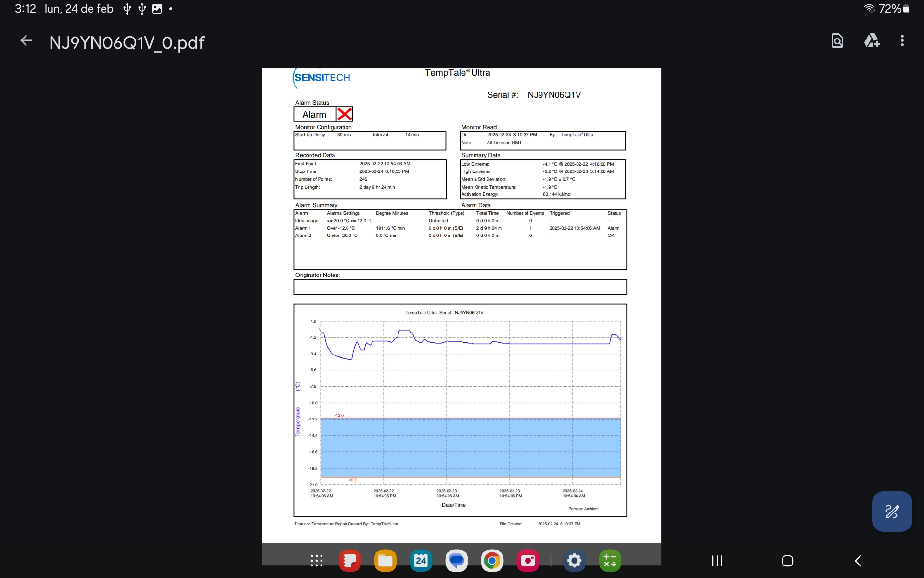The width and height of the screenshot is (924, 578).
Task: Tap the image notification icon in status bar
Action: point(157,9)
